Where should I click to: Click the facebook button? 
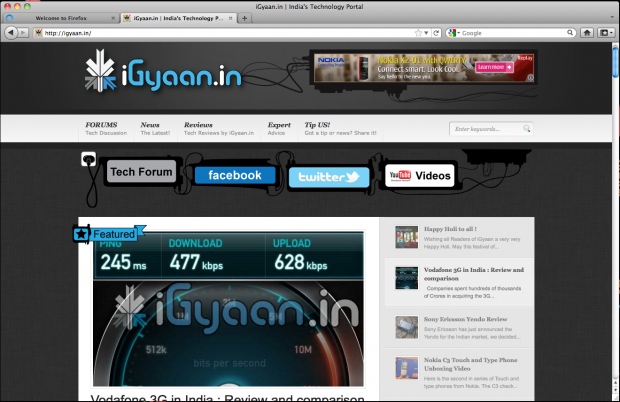pos(234,175)
